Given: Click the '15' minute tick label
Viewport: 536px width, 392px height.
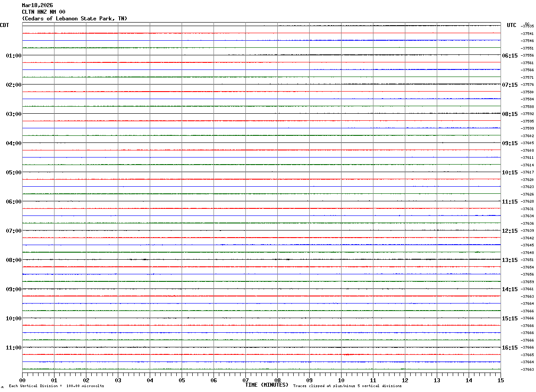Looking at the screenshot, I should coord(501,380).
